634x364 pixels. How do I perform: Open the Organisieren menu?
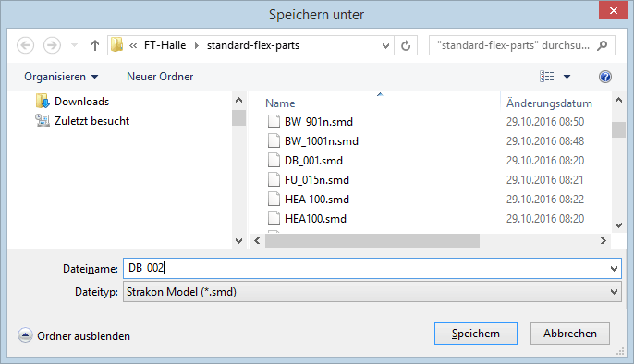click(x=61, y=77)
